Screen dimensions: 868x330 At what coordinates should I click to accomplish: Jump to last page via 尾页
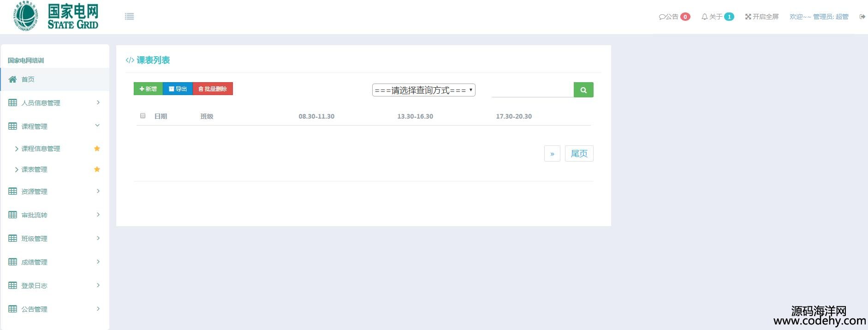click(x=579, y=154)
